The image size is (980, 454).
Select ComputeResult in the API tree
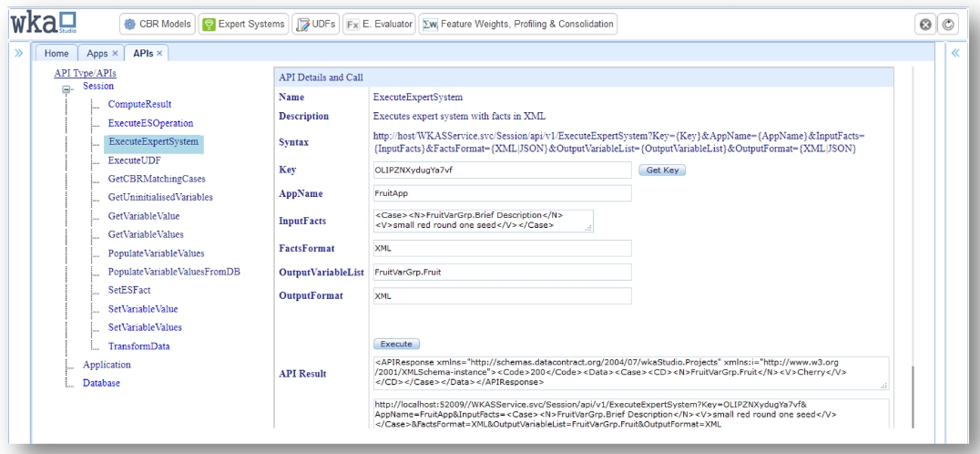click(x=139, y=104)
